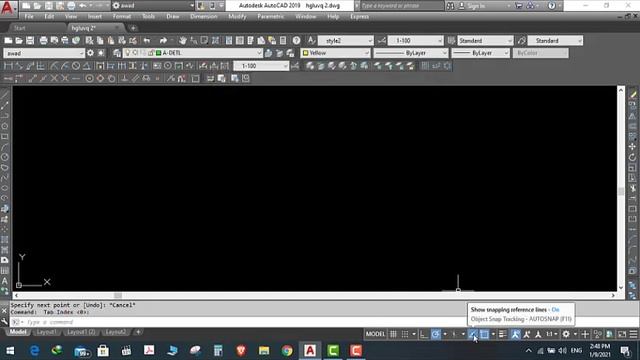Toggle 2D Object Snap in status bar
This screenshot has width=640, height=360.
coord(484,334)
